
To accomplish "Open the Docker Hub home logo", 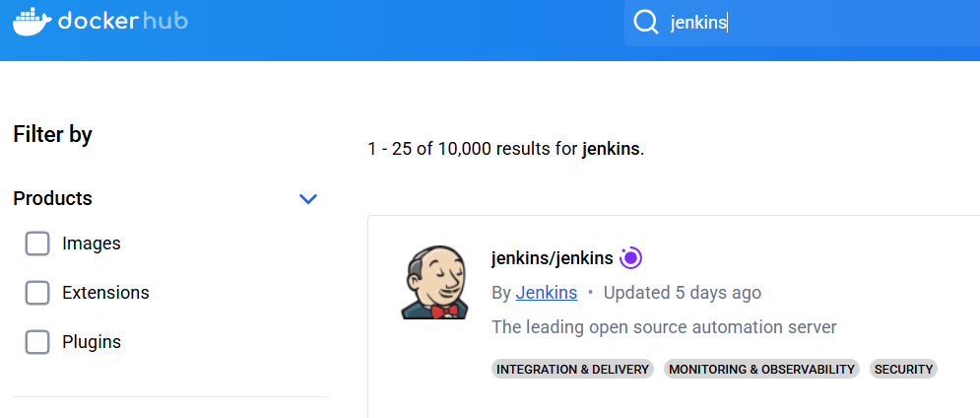I will (x=100, y=22).
